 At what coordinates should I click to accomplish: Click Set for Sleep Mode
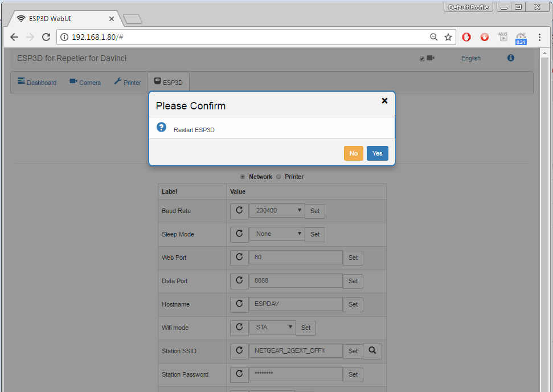click(315, 234)
